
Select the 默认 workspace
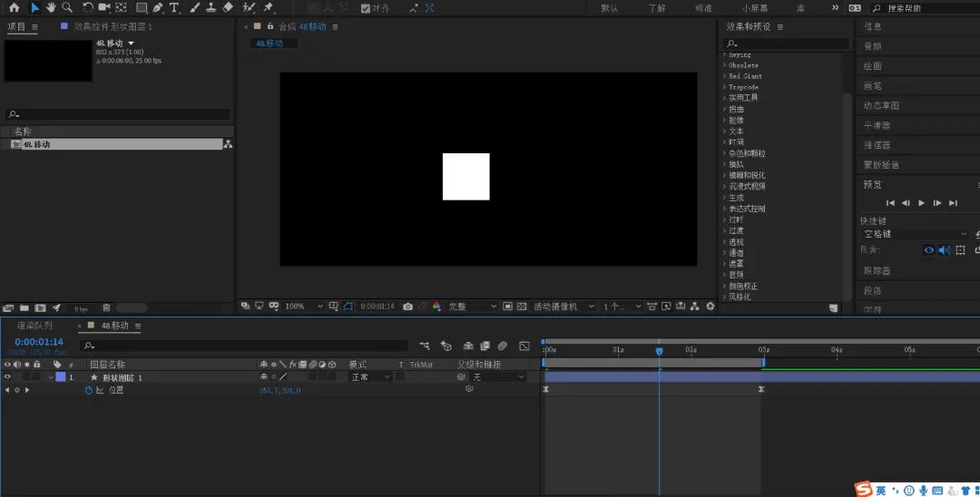pos(610,8)
